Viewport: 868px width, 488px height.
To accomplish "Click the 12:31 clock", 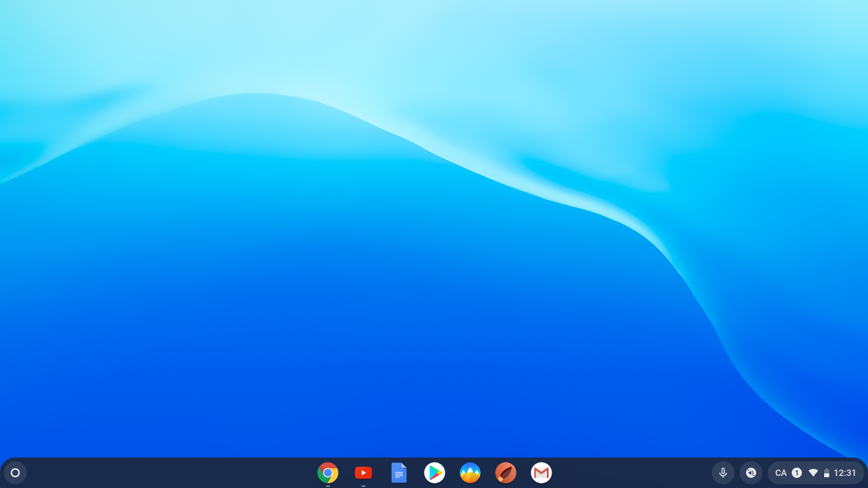I will point(845,473).
